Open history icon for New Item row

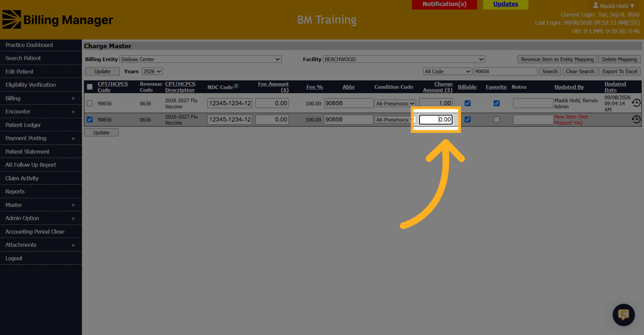point(636,119)
